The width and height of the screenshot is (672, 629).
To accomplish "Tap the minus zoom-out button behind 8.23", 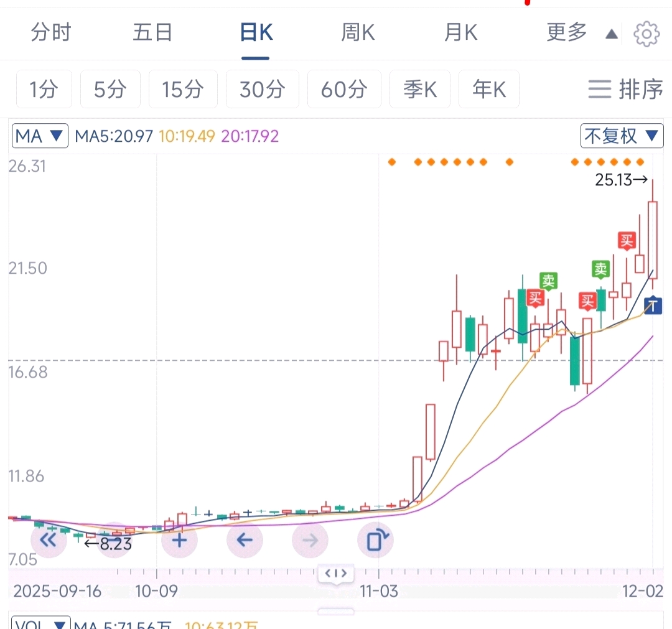I will tap(114, 540).
